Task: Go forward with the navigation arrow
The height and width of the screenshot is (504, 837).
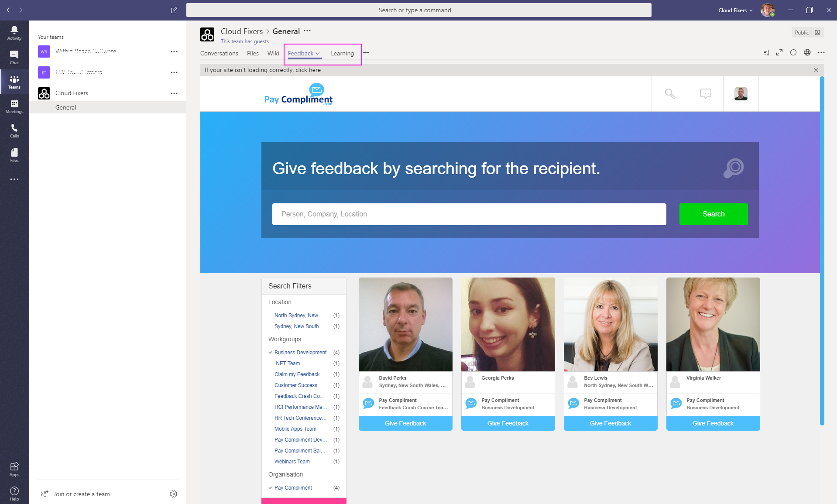Action: pos(21,10)
